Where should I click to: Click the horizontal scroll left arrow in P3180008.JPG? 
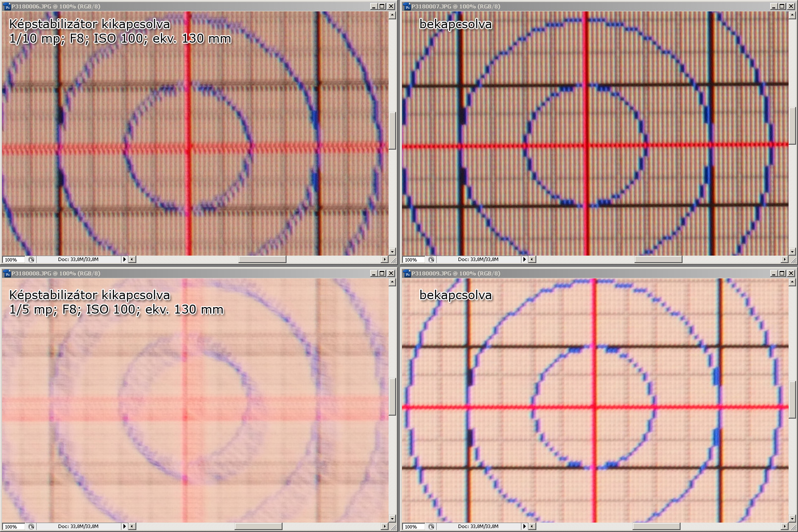pos(132,527)
